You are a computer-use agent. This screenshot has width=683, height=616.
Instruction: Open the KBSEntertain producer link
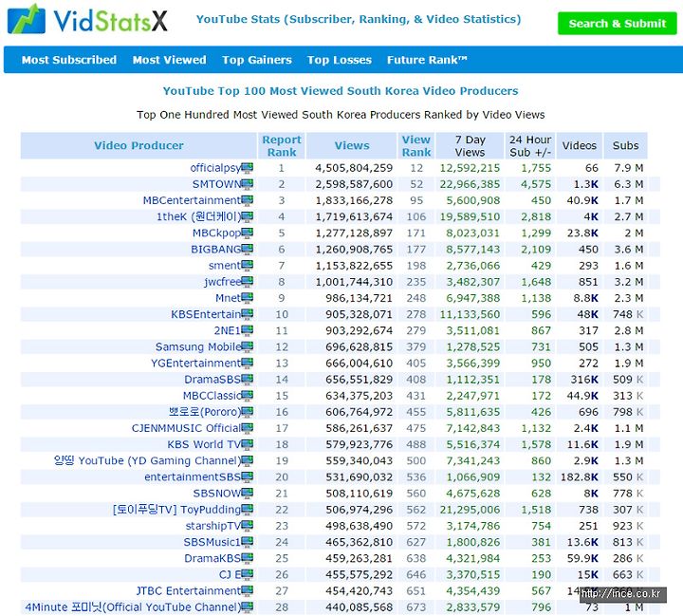[206, 314]
